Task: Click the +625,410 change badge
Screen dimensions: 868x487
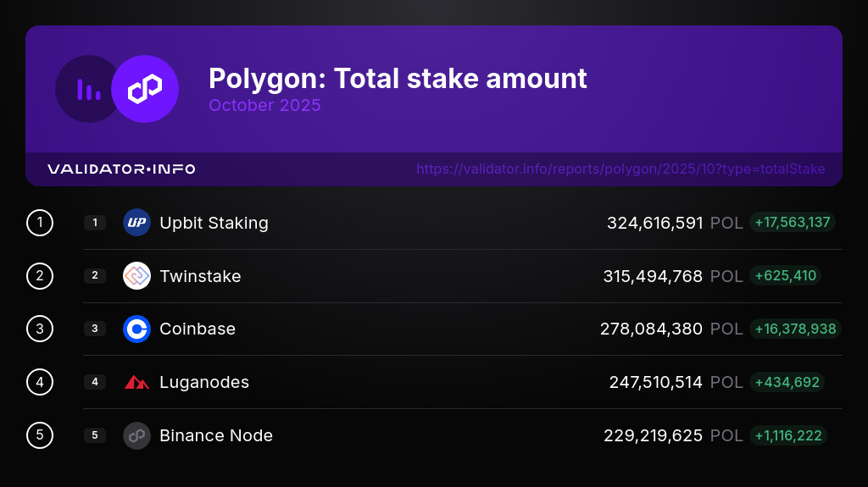Action: pos(785,275)
